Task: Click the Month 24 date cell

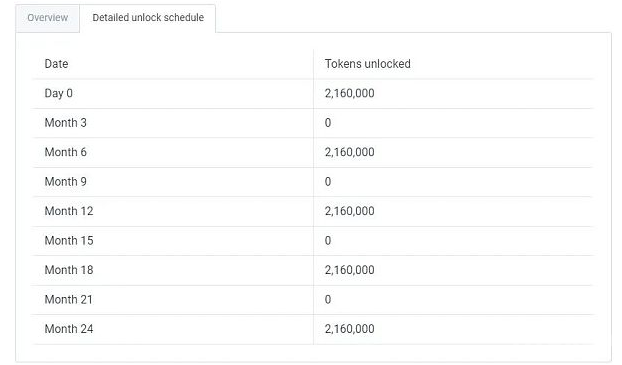Action: coord(69,329)
